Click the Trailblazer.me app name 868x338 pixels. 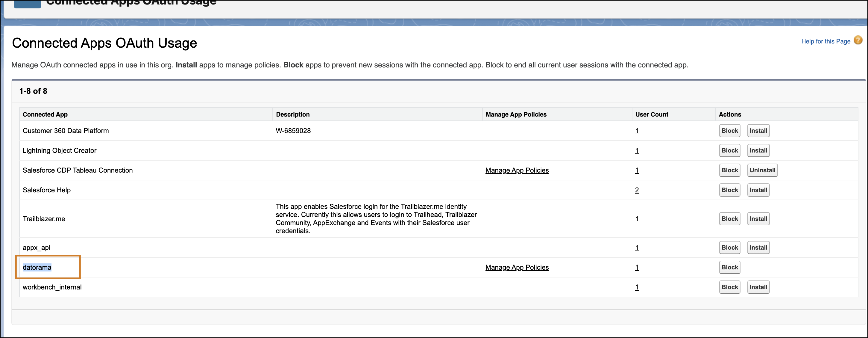click(x=44, y=218)
